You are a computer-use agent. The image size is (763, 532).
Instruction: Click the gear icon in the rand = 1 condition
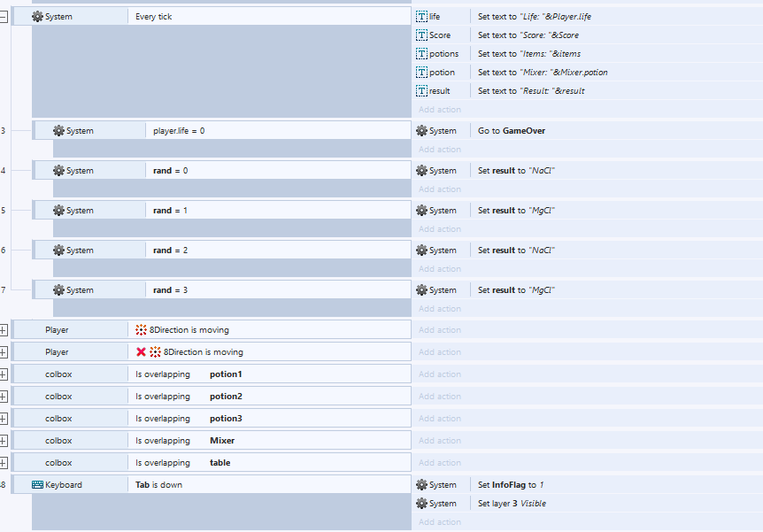(58, 211)
